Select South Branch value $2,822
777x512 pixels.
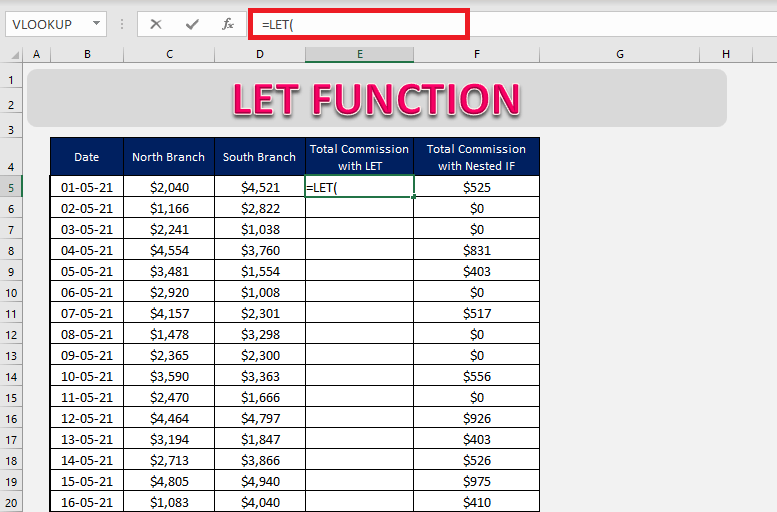coord(260,208)
